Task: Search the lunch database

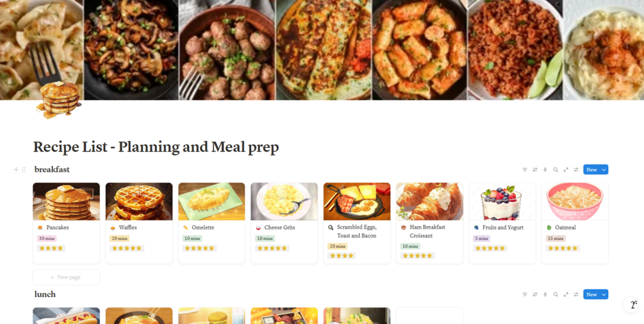Action: pyautogui.click(x=556, y=295)
